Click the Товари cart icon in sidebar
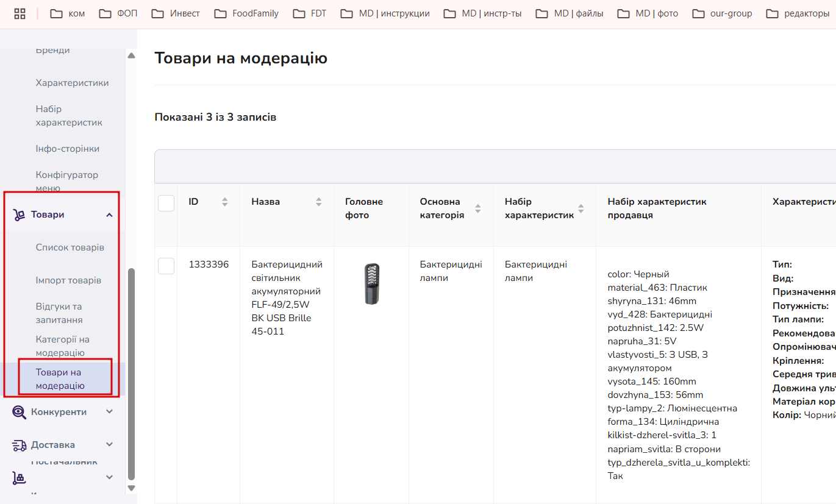836x504 pixels. 19,215
